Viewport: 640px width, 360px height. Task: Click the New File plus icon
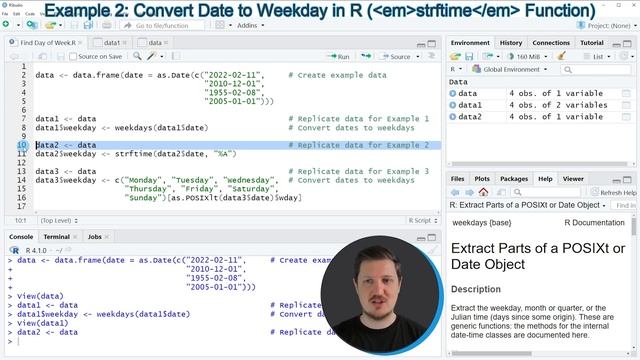tap(6, 25)
